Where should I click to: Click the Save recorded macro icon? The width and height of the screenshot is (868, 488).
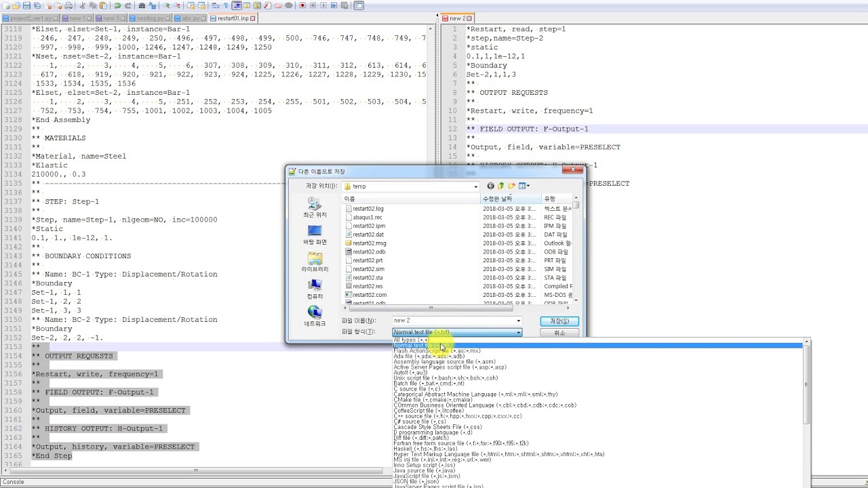point(344,5)
